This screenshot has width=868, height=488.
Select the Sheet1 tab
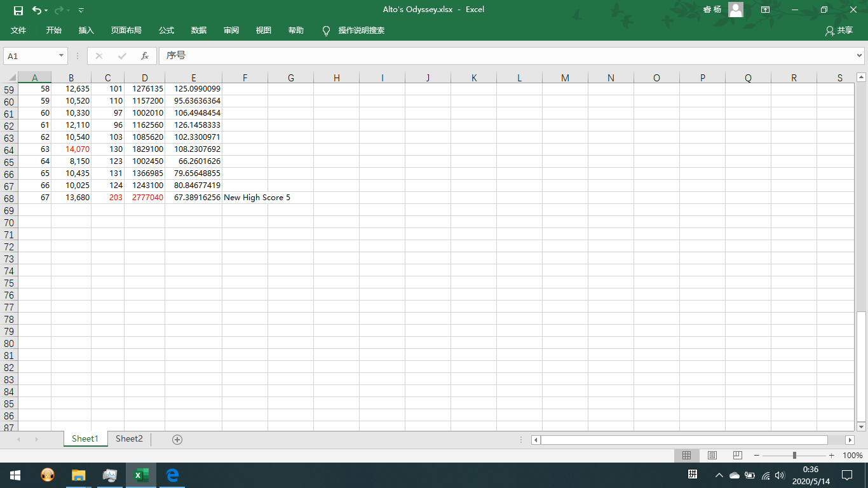85,439
